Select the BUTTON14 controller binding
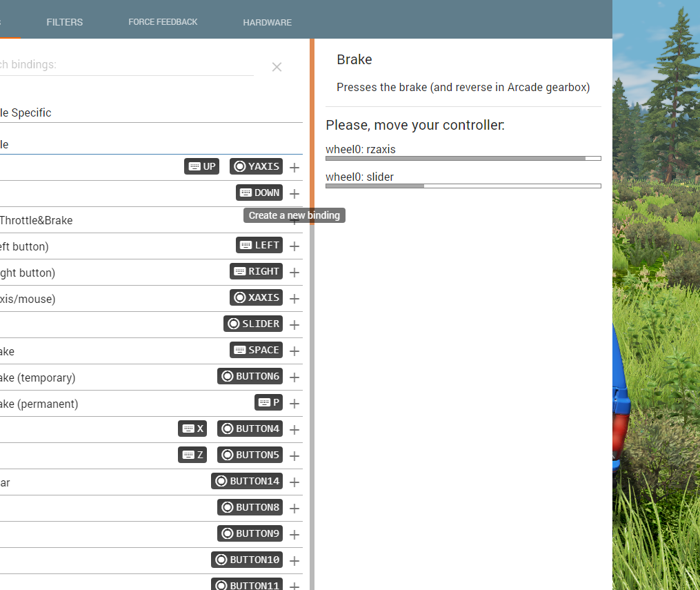Screen dimensions: 700x590 pyautogui.click(x=247, y=481)
